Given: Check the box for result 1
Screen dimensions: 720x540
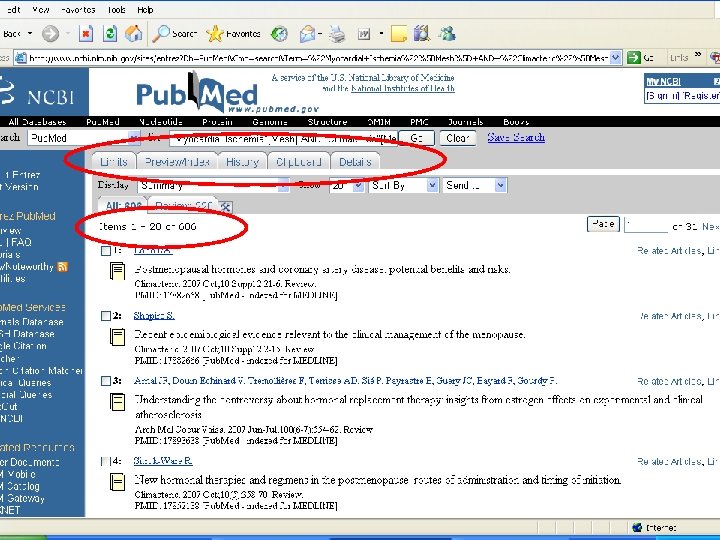Looking at the screenshot, I should 106,251.
